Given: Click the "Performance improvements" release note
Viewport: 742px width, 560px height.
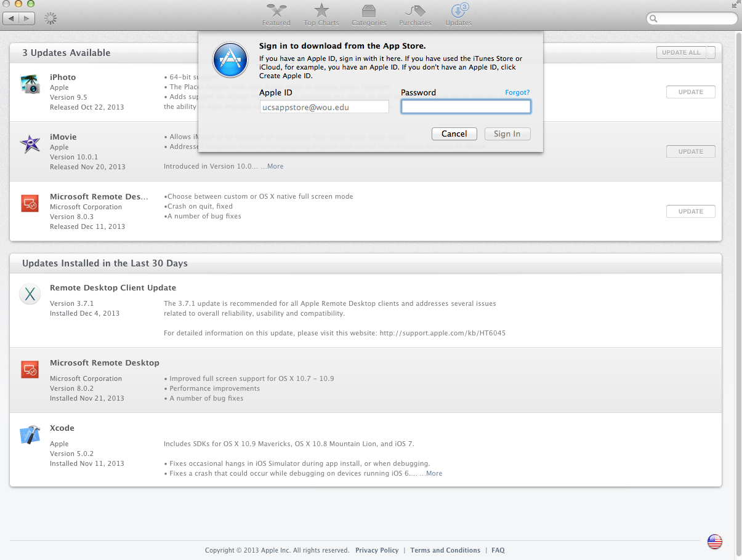Looking at the screenshot, I should coord(215,388).
